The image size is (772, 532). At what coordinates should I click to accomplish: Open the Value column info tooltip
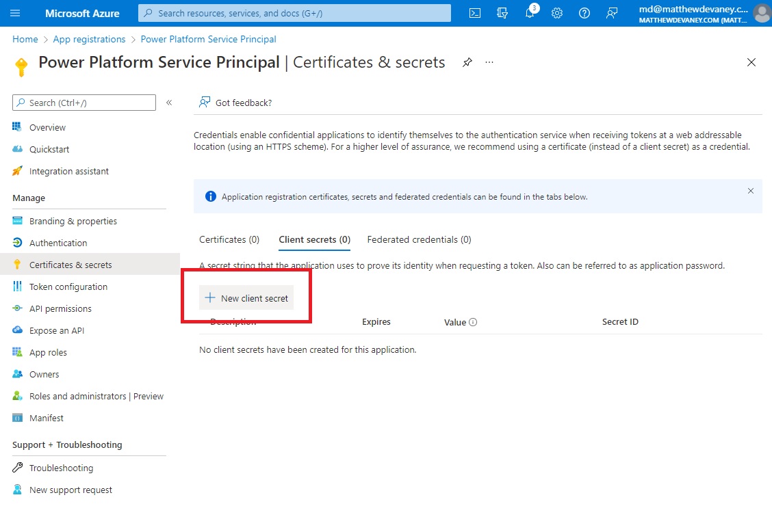tap(474, 321)
